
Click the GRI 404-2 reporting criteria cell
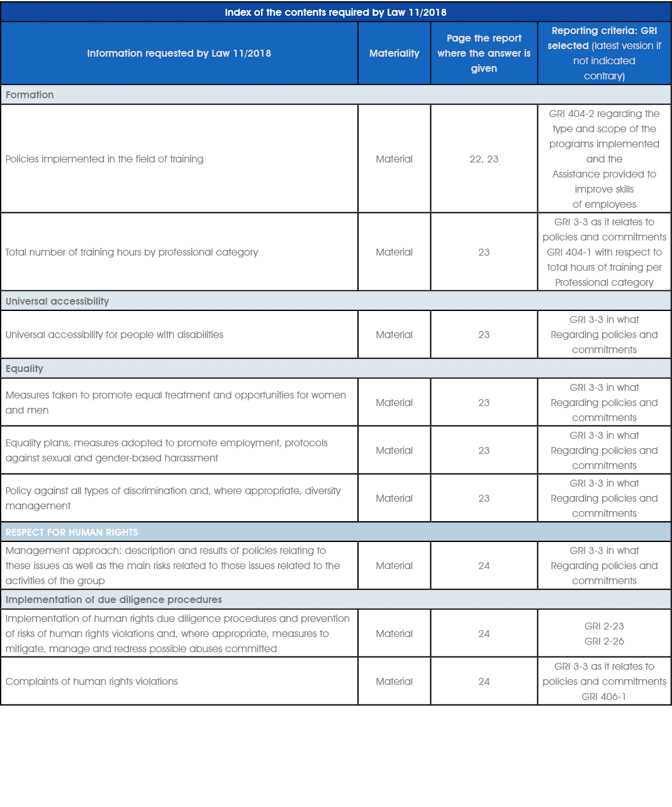pyautogui.click(x=604, y=159)
